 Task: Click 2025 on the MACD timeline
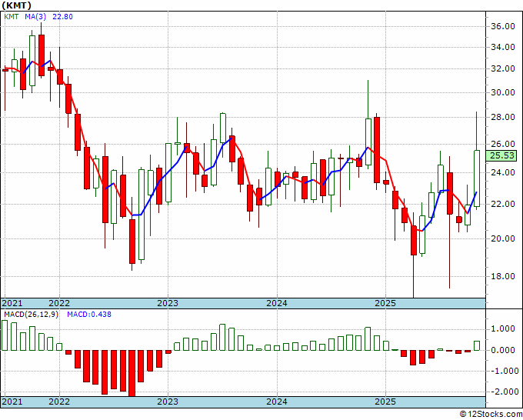click(385, 402)
